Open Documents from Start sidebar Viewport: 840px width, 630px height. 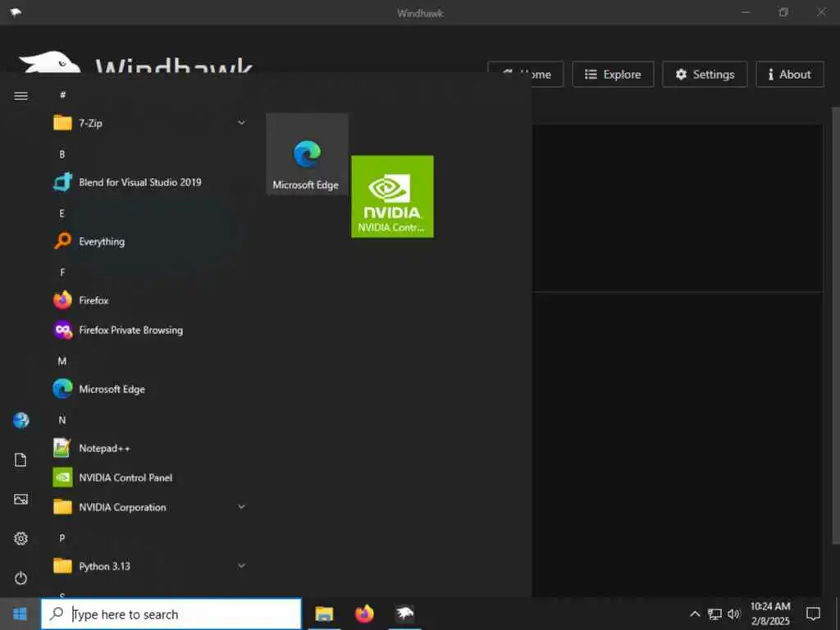tap(21, 459)
